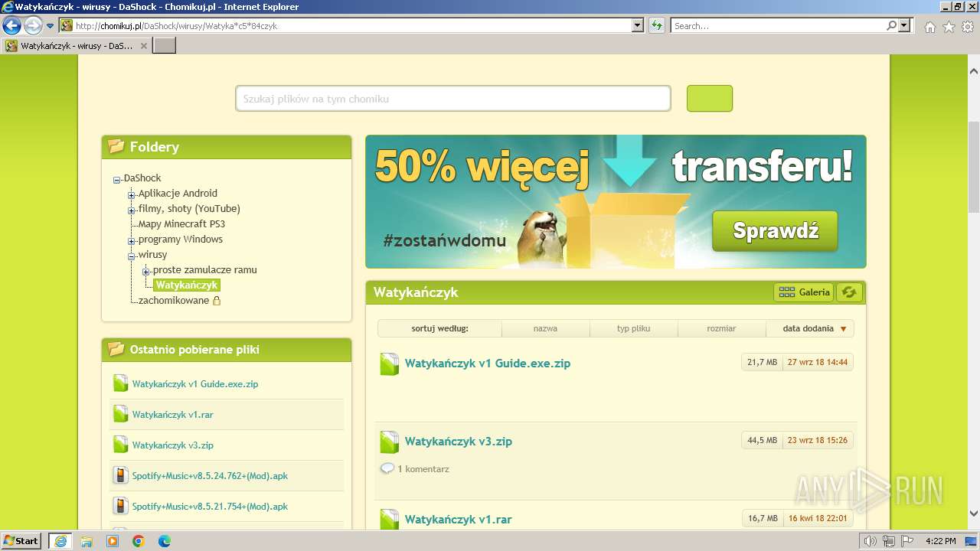Open the Favorites star icon
Viewport: 980px width, 551px height.
pyautogui.click(x=949, y=27)
